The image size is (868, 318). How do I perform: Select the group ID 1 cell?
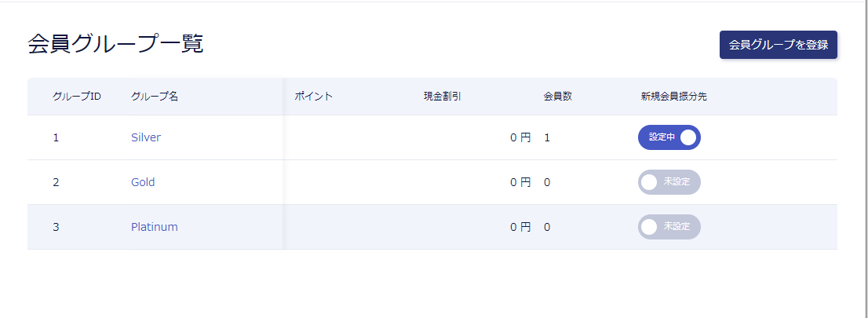(57, 137)
